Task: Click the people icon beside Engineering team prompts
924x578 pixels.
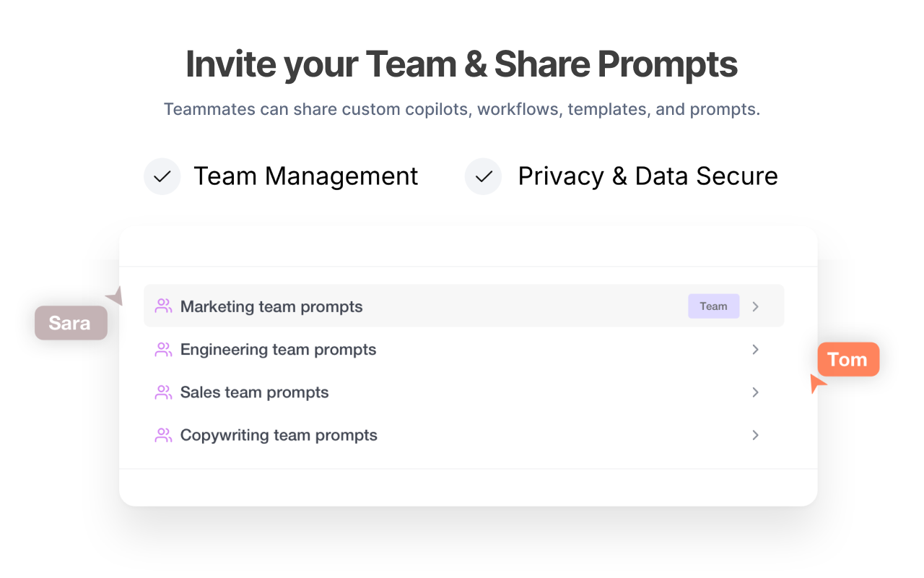Action: click(164, 350)
